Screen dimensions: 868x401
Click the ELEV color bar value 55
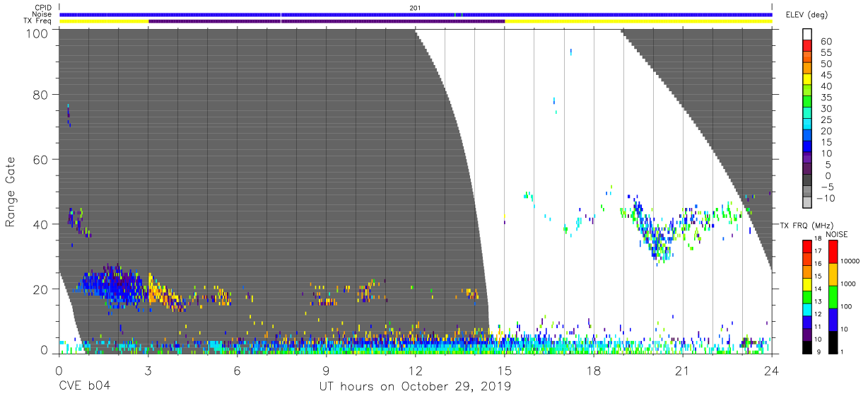(826, 53)
